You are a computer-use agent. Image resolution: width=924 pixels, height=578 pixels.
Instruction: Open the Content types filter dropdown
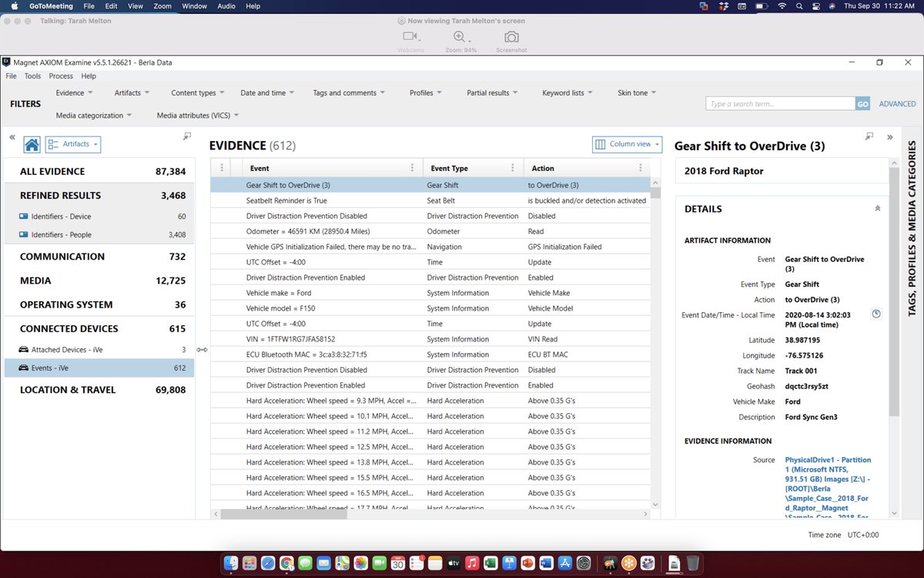[x=198, y=92]
